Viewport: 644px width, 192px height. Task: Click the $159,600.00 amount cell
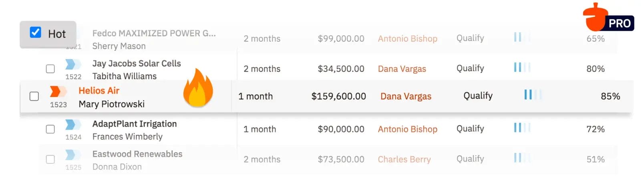338,96
